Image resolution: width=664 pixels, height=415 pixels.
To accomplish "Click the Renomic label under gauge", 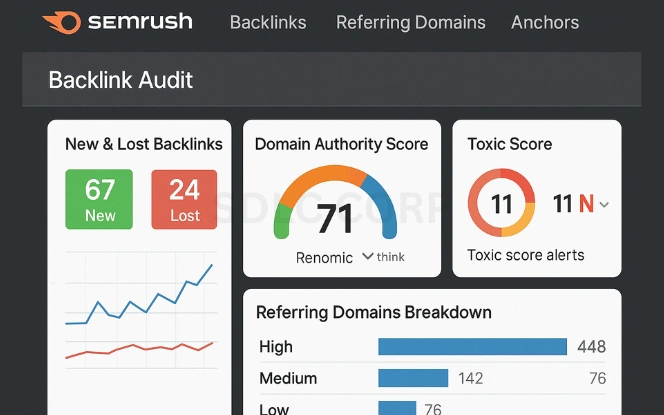I will [x=324, y=257].
